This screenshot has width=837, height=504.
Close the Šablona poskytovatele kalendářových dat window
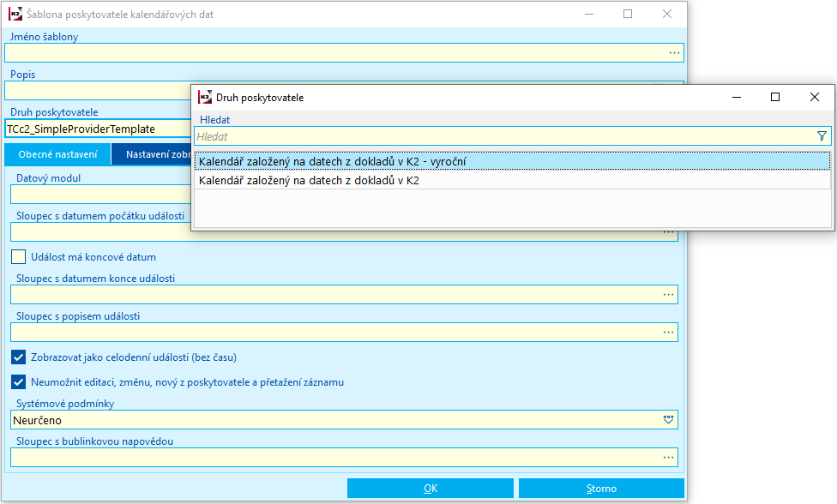click(666, 14)
